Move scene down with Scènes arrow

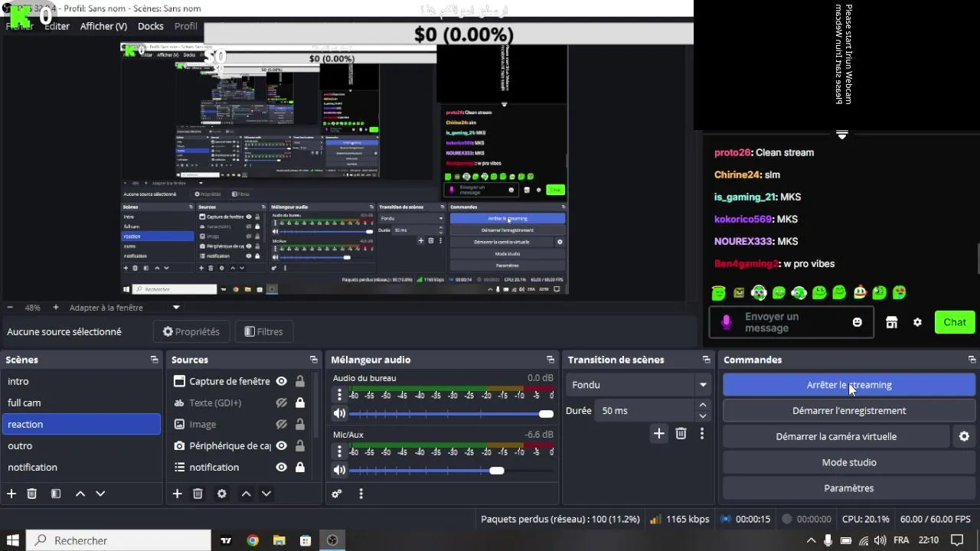(x=100, y=494)
